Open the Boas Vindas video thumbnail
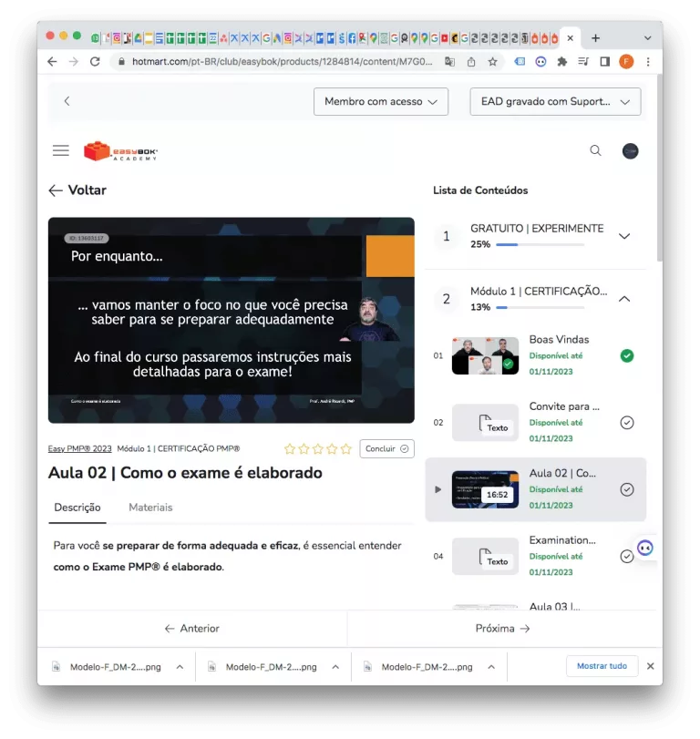 coord(485,355)
